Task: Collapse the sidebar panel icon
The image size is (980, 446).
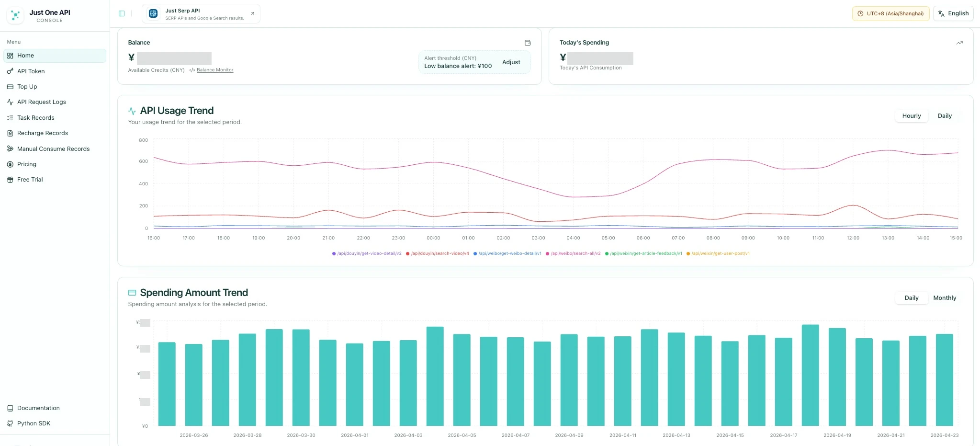Action: pos(122,13)
